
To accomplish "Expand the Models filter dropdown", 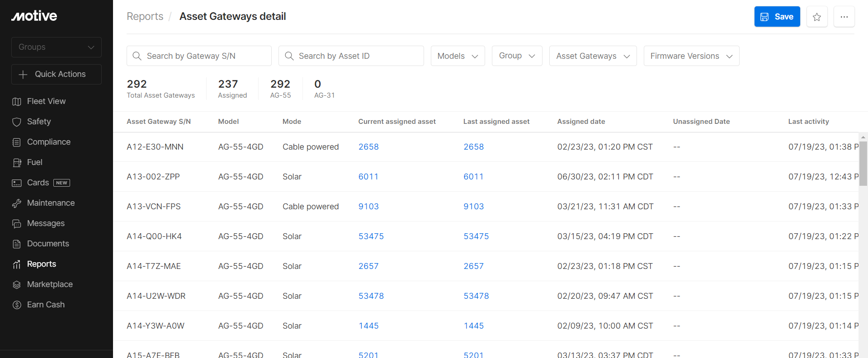I will [458, 56].
